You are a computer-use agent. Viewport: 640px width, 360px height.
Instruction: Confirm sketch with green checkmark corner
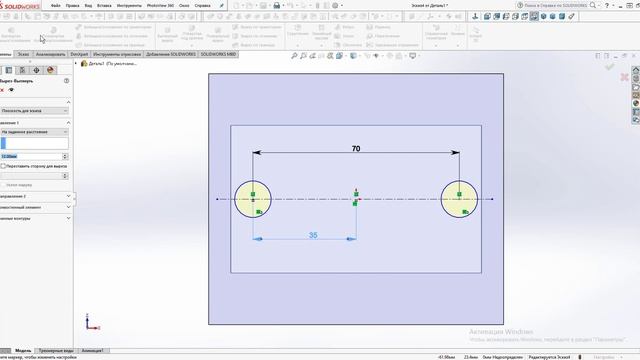point(610,67)
